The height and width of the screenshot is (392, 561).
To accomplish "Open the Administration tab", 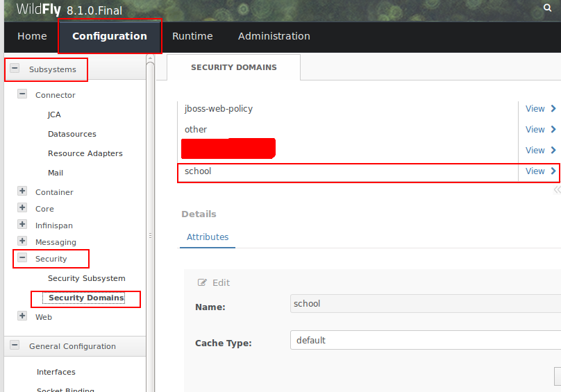I will click(274, 36).
